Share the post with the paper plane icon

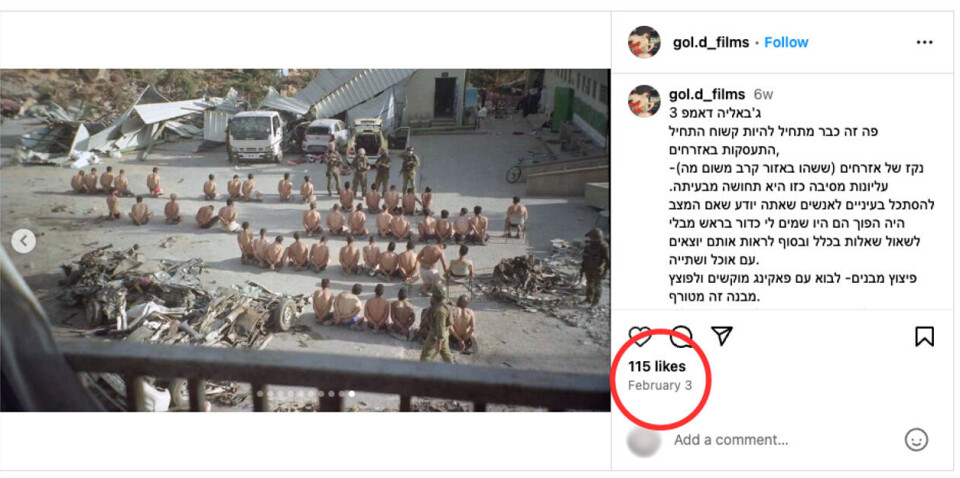(x=722, y=336)
